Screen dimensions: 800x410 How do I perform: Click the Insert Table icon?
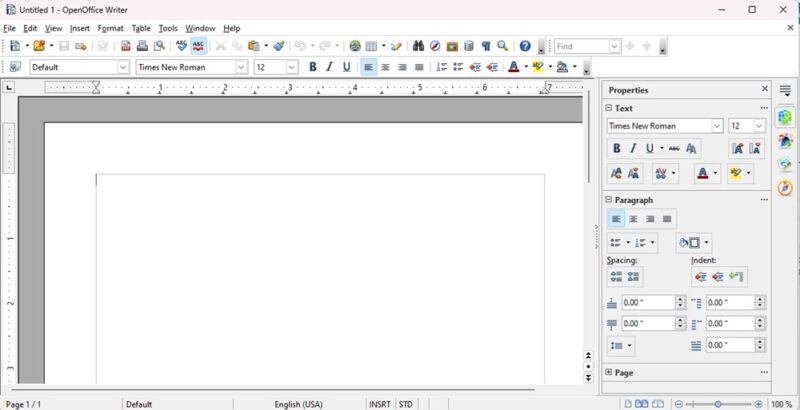371,46
